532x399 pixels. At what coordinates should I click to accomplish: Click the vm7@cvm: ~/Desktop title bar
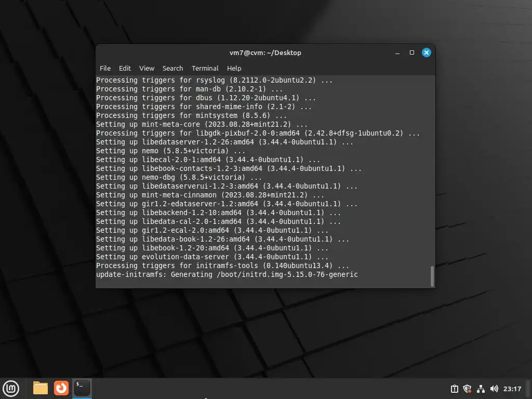pyautogui.click(x=265, y=52)
